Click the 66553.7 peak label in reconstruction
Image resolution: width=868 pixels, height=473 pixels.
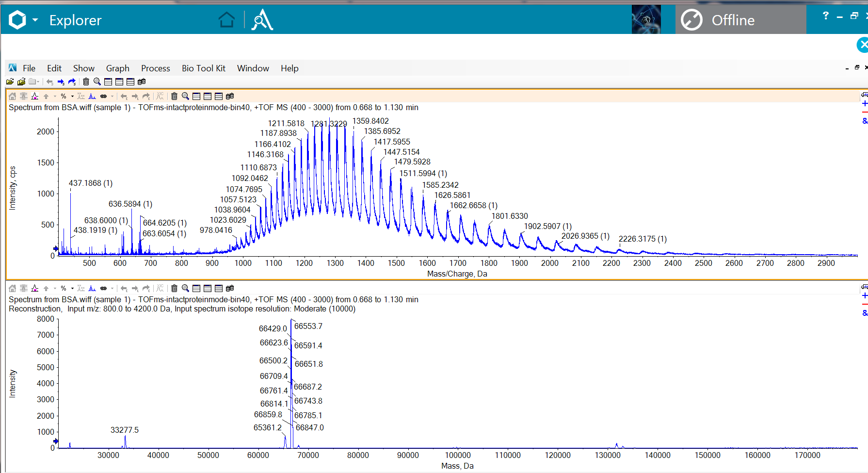308,326
